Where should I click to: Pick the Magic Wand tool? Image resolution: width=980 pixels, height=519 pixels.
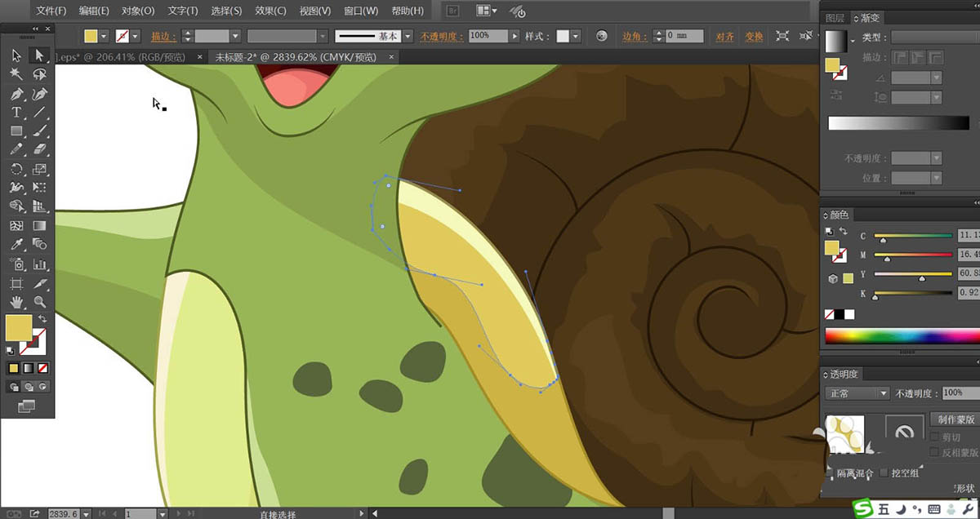(16, 74)
